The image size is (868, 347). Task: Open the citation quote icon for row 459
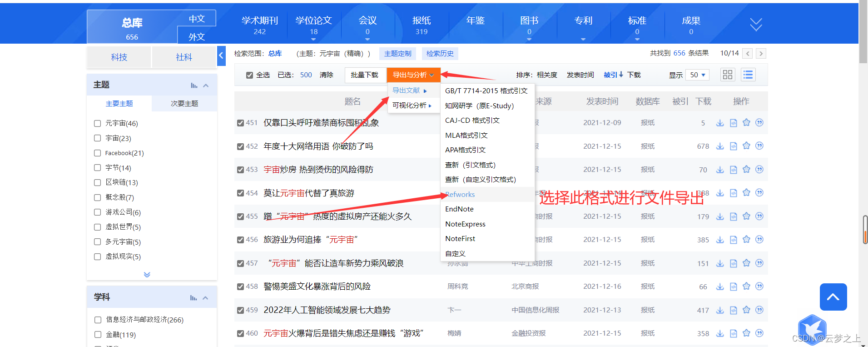759,310
